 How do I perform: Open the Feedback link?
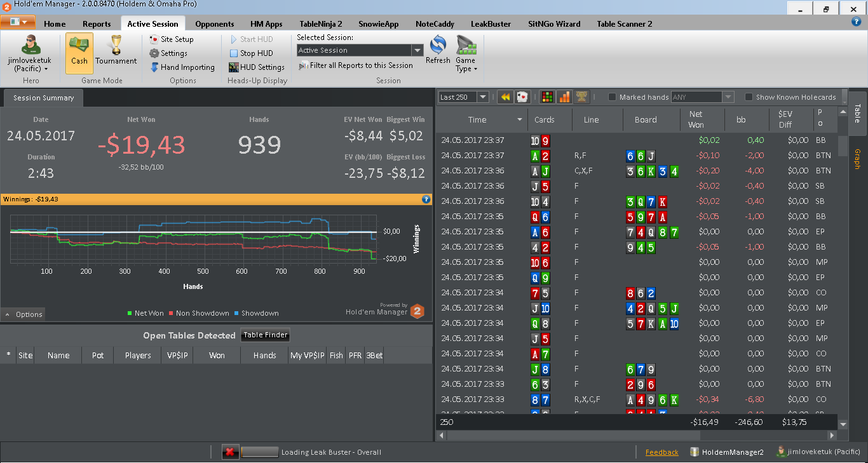pos(662,452)
